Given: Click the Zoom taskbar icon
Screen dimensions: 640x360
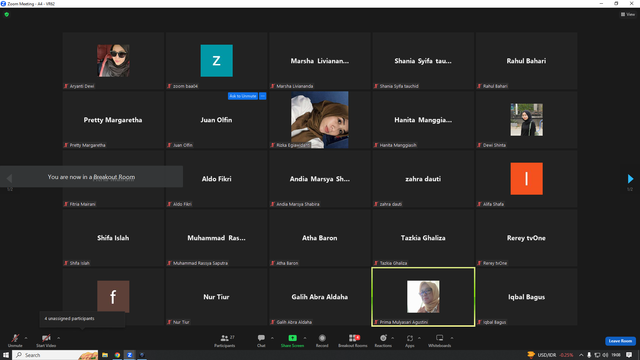Looking at the screenshot, I should (129, 355).
